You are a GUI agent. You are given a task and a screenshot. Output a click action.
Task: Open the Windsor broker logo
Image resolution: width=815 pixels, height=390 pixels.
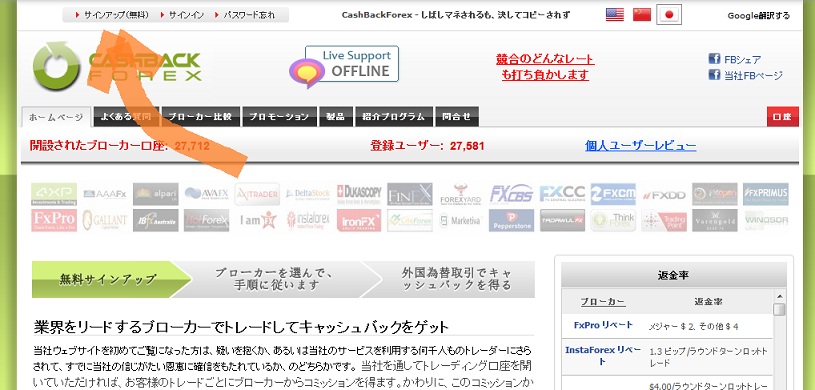pos(766,220)
